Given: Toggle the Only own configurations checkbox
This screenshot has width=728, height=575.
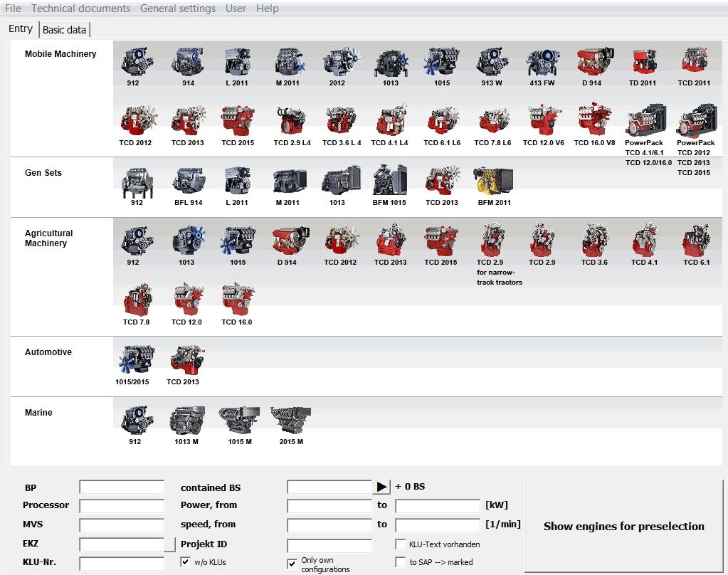Looking at the screenshot, I should [x=292, y=564].
